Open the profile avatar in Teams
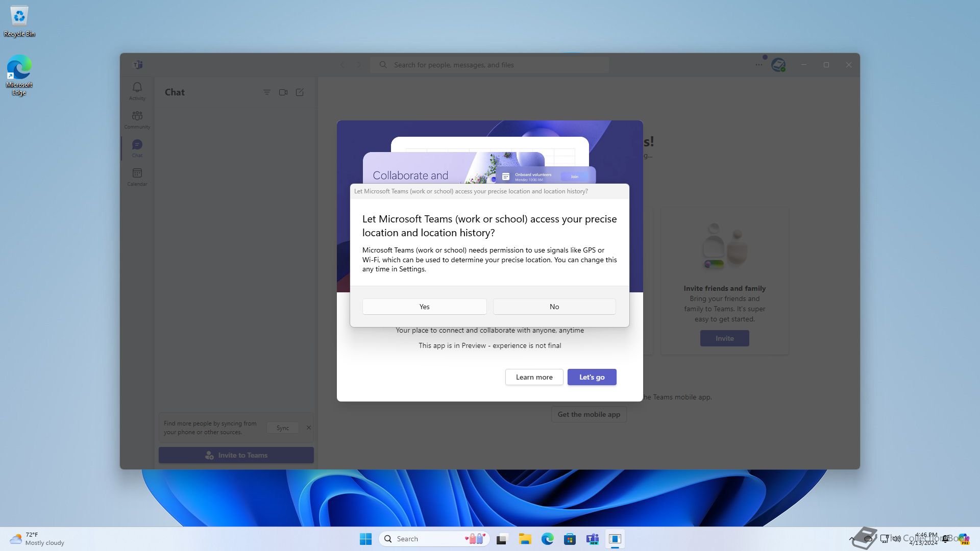The height and width of the screenshot is (551, 980). 778,65
